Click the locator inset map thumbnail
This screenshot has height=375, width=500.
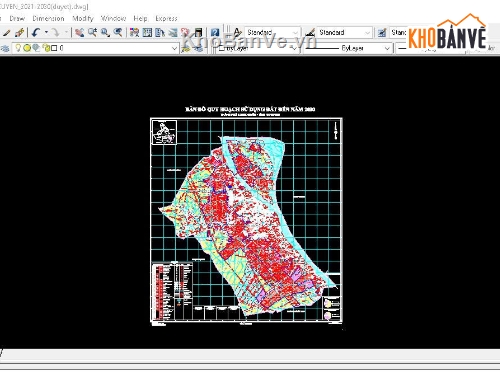coord(164,132)
